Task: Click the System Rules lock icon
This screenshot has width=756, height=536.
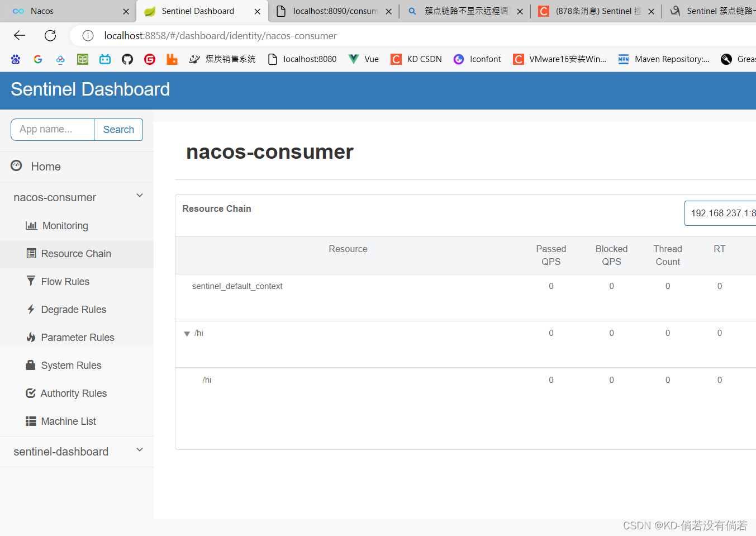Action: 31,365
